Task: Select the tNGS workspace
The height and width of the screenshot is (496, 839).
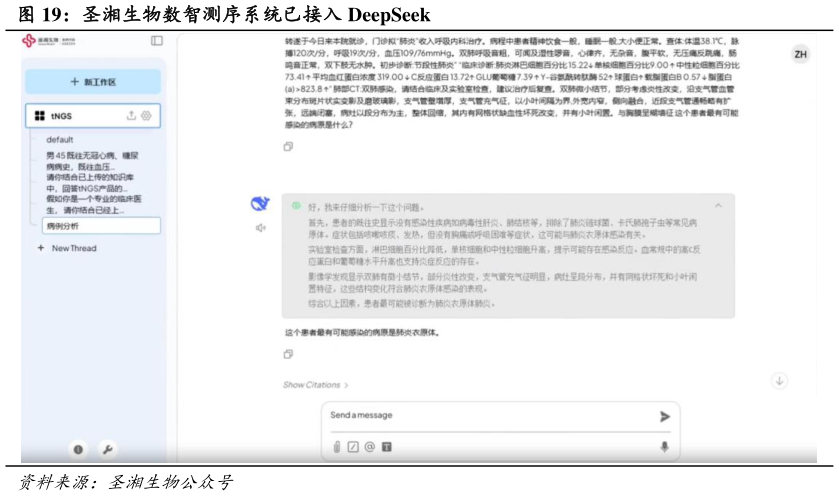Action: pos(93,116)
